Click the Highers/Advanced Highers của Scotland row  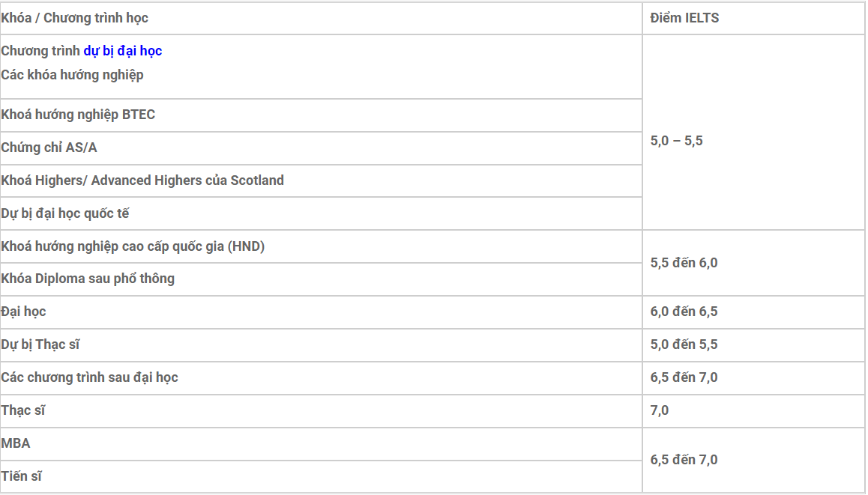point(142,180)
